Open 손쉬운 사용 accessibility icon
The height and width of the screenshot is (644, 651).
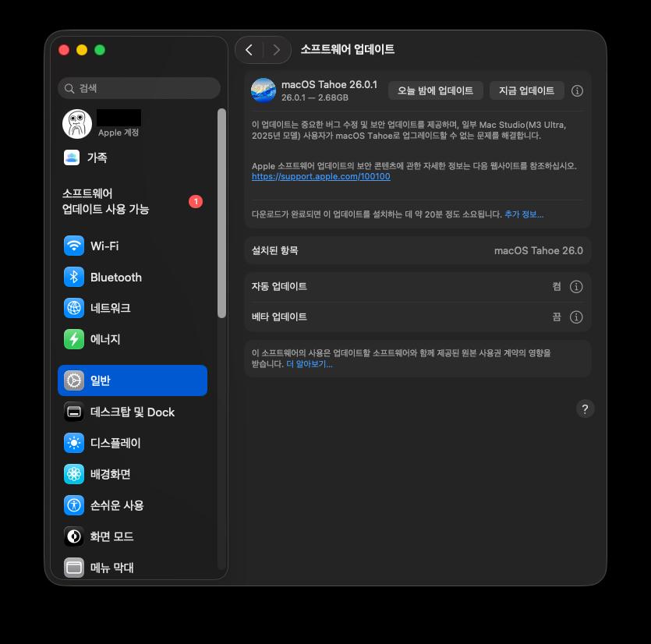pyautogui.click(x=74, y=506)
